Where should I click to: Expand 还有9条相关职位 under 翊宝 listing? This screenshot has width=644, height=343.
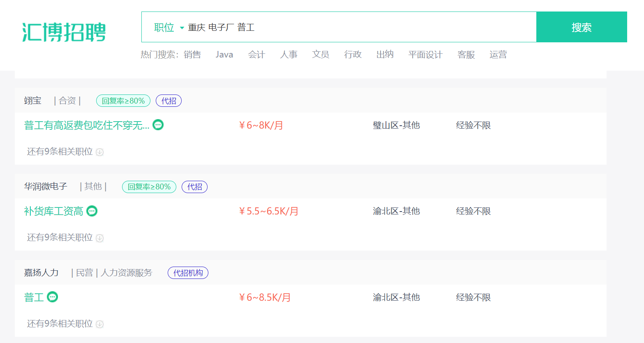(x=65, y=152)
